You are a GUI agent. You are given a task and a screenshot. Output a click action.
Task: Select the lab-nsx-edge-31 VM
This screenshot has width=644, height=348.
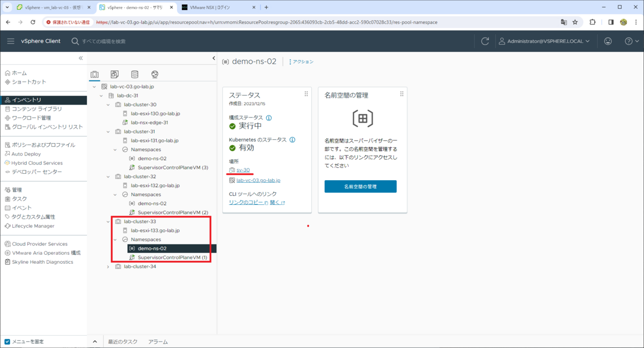149,122
